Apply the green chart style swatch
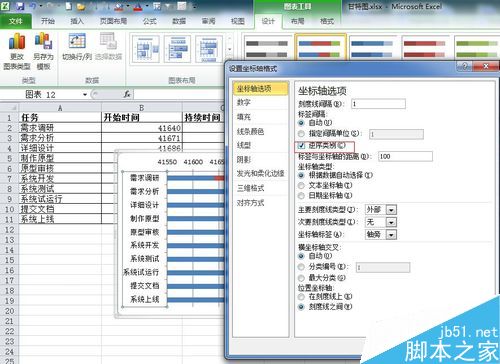500x364 pixels. 477,49
